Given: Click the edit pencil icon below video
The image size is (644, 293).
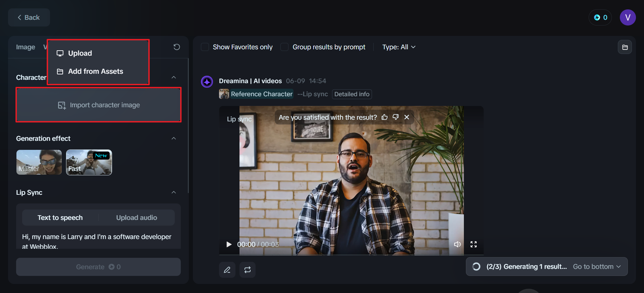Looking at the screenshot, I should tap(227, 270).
